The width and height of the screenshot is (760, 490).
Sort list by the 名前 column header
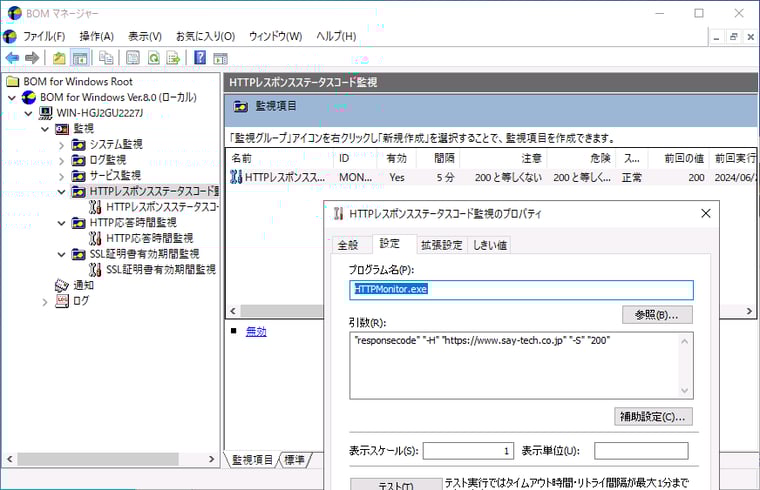click(282, 158)
